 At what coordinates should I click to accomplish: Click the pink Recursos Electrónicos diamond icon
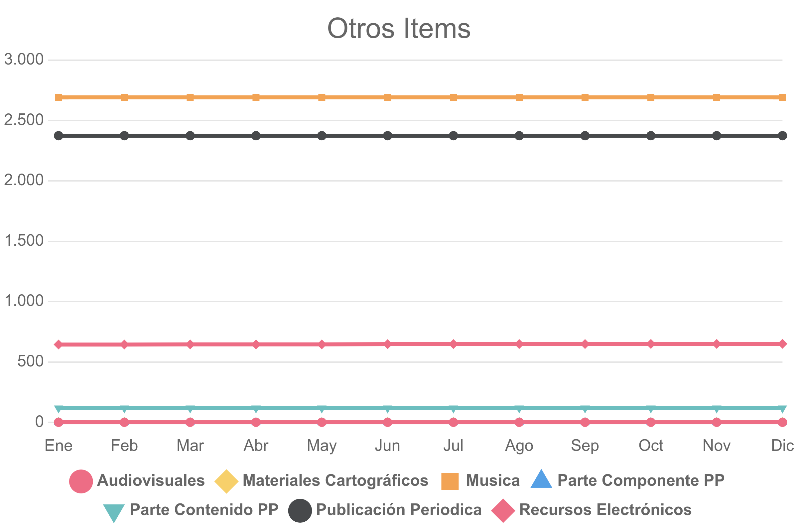point(503,511)
